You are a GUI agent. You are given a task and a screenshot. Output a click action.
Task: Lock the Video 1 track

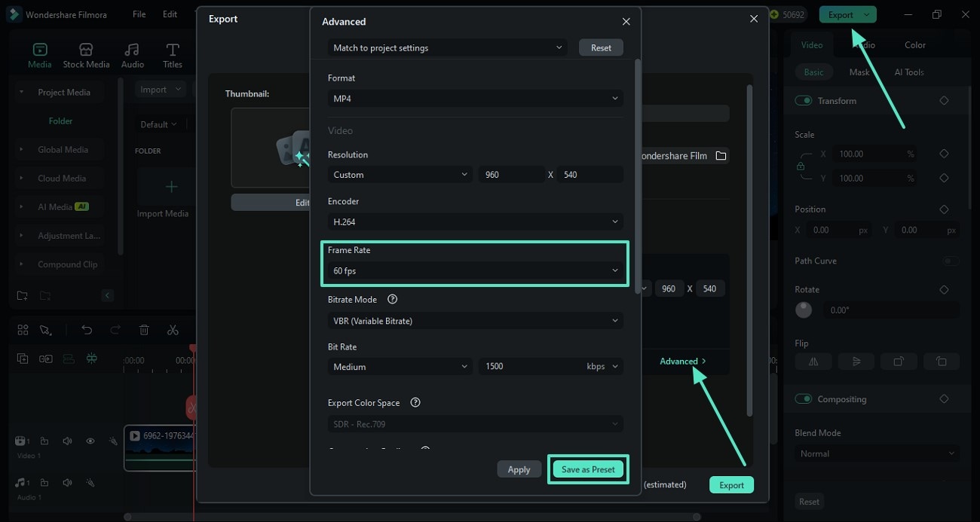pos(44,441)
